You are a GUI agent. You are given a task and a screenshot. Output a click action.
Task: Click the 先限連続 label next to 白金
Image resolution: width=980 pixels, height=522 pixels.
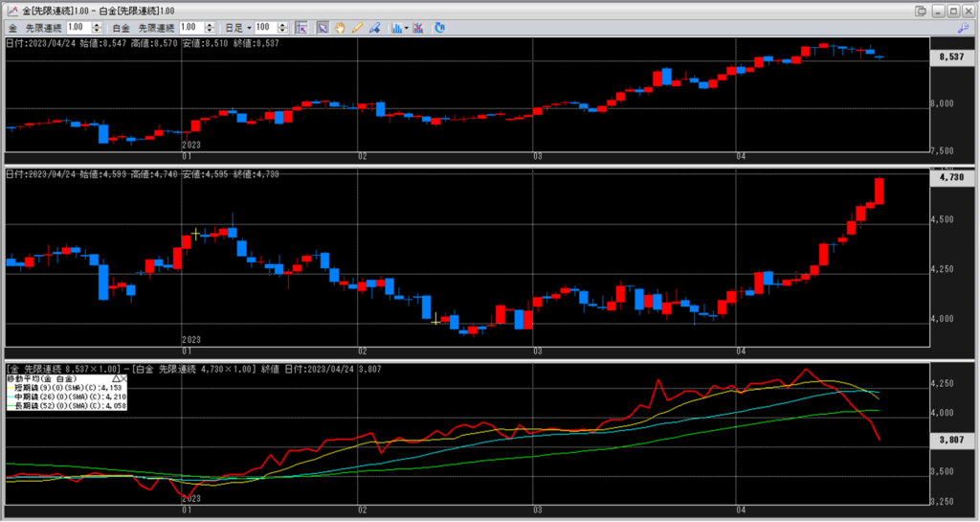click(157, 28)
